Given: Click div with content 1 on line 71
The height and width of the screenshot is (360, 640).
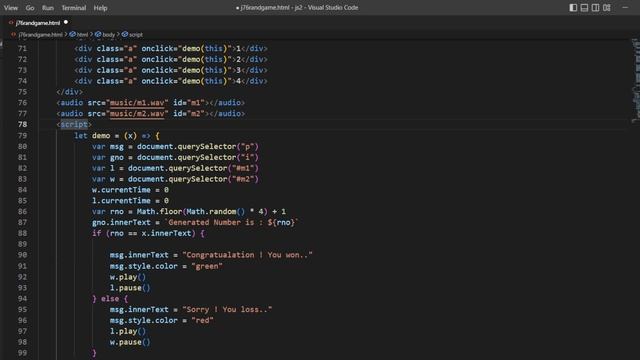Looking at the screenshot, I should [171, 49].
